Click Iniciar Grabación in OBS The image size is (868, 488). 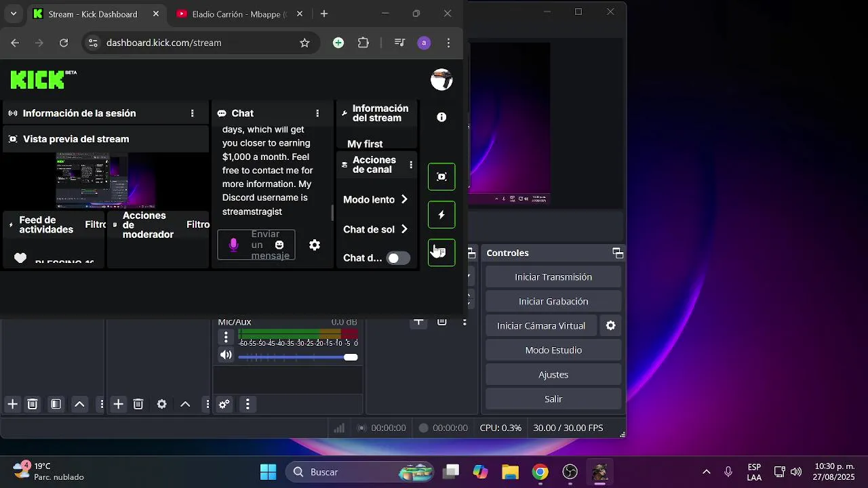click(553, 302)
